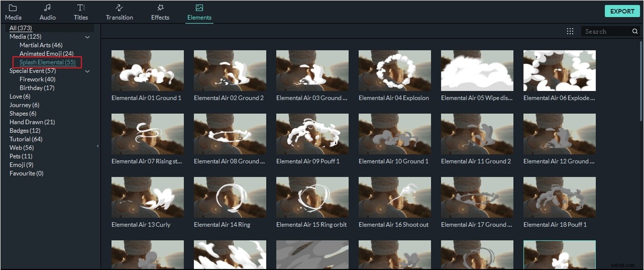
Task: Switch to the Titles tab
Action: (81, 12)
